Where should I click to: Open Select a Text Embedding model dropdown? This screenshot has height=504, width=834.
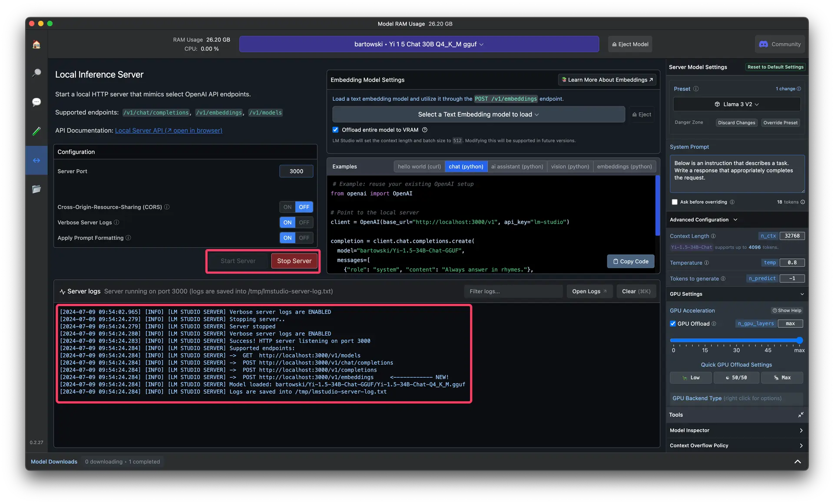coord(478,115)
